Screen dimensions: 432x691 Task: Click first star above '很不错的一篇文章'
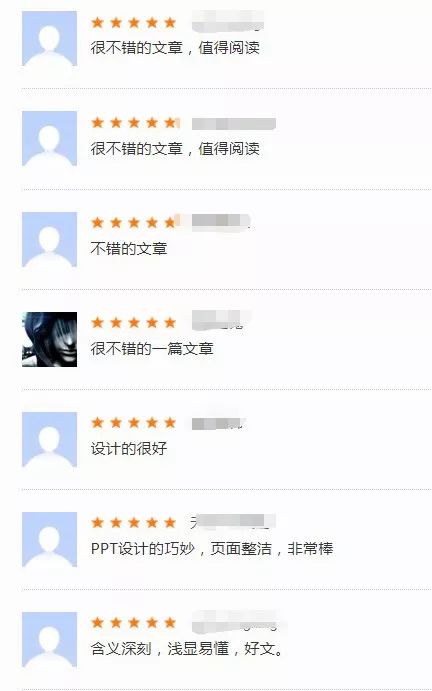(97, 323)
